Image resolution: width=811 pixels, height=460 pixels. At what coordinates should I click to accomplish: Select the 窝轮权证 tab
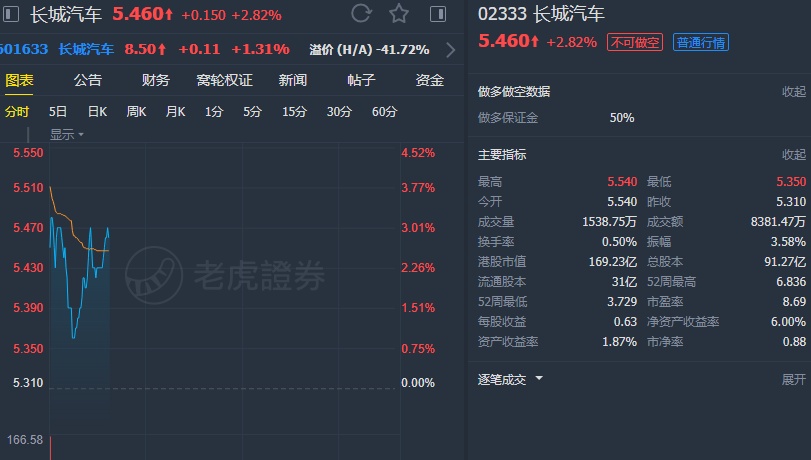click(x=224, y=80)
